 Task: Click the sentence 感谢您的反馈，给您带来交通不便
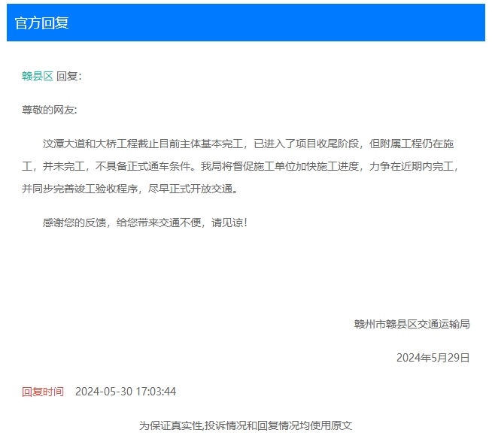click(x=145, y=222)
